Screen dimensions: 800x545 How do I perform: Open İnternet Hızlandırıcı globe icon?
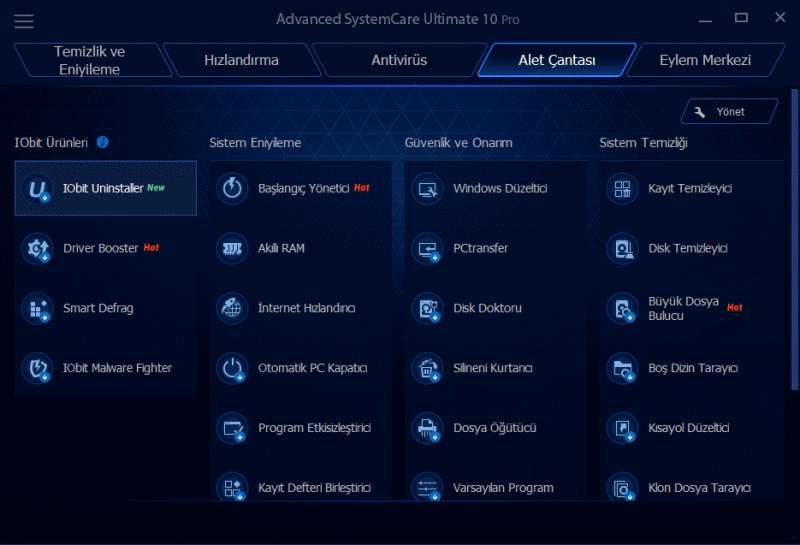coord(232,308)
